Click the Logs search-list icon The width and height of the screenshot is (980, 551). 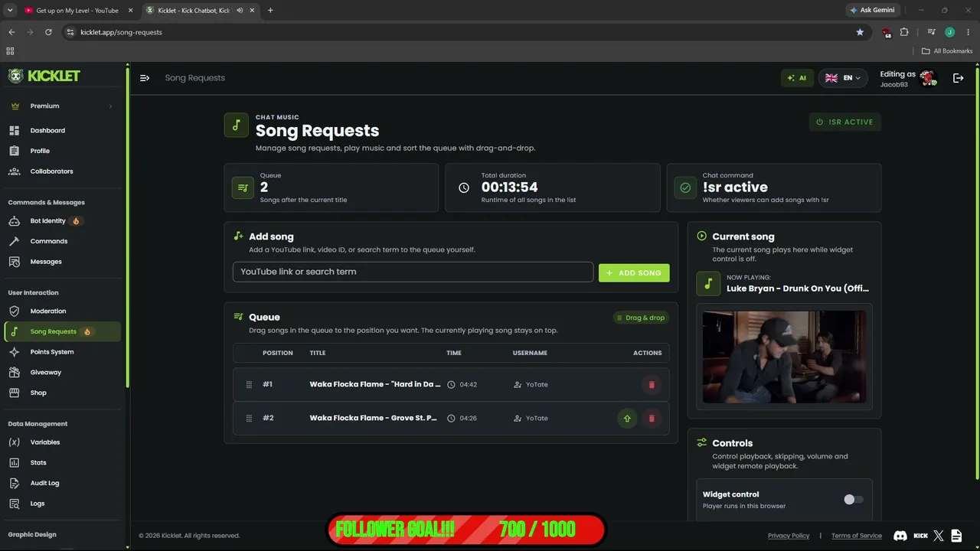pyautogui.click(x=14, y=504)
